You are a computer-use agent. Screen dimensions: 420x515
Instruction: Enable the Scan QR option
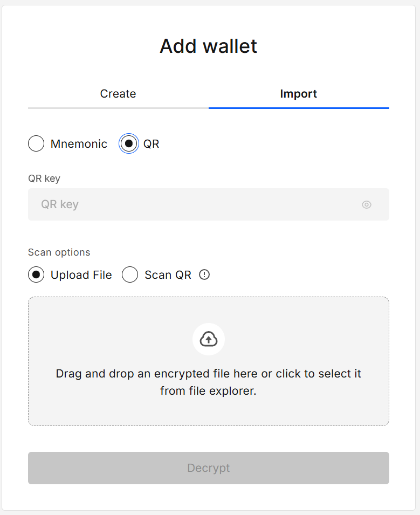point(130,274)
